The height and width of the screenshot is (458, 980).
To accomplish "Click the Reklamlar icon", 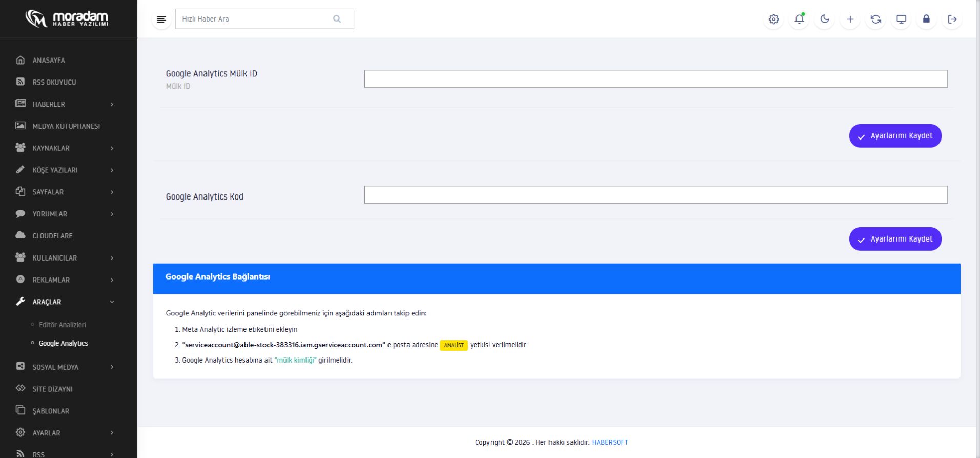I will (21, 280).
